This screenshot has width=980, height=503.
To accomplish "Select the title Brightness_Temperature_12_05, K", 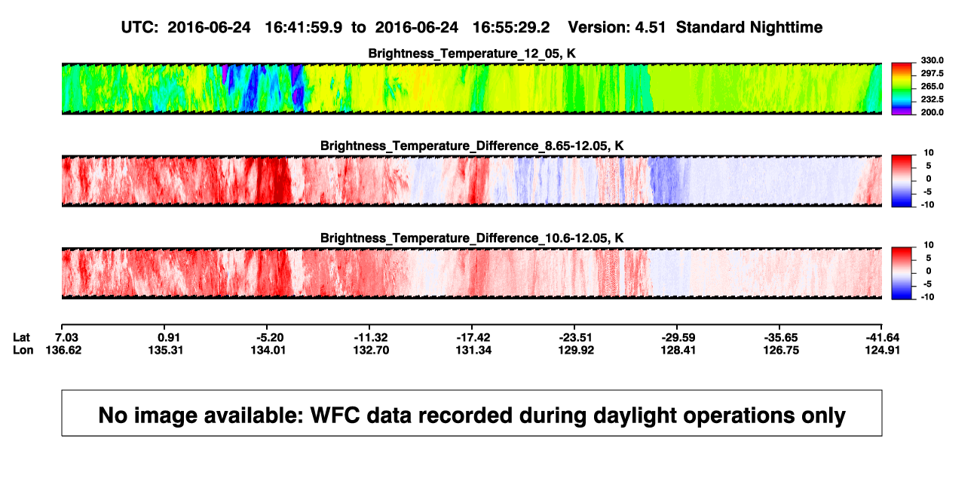I will (x=472, y=54).
